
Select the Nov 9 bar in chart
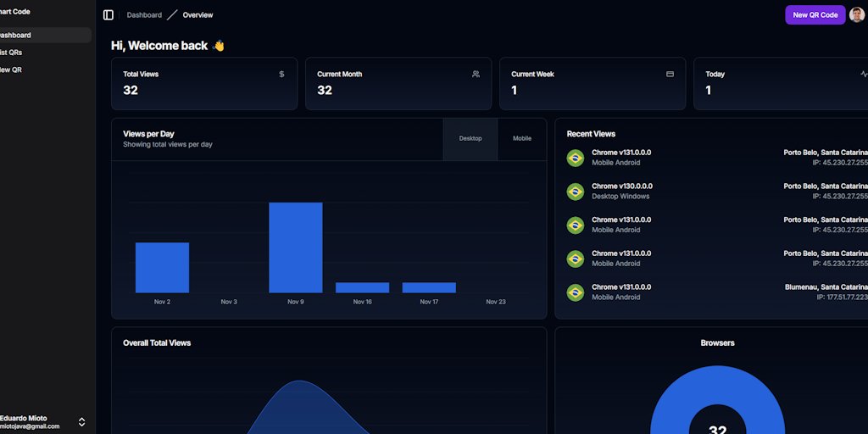point(296,248)
